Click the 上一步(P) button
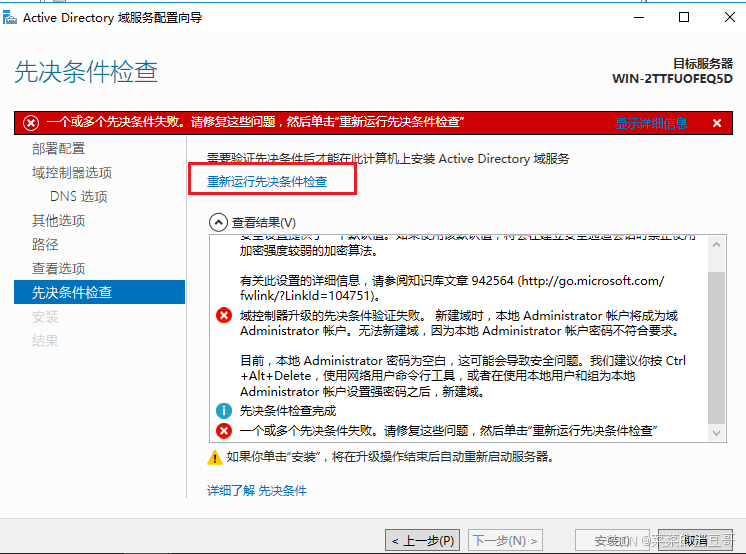The width and height of the screenshot is (746, 554). tap(422, 541)
